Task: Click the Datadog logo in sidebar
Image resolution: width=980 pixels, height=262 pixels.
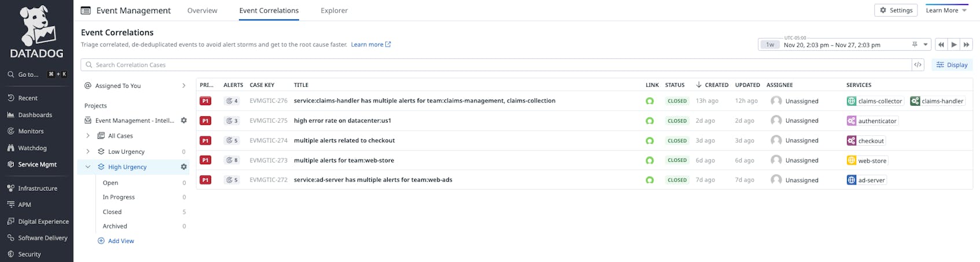Action: tap(36, 32)
